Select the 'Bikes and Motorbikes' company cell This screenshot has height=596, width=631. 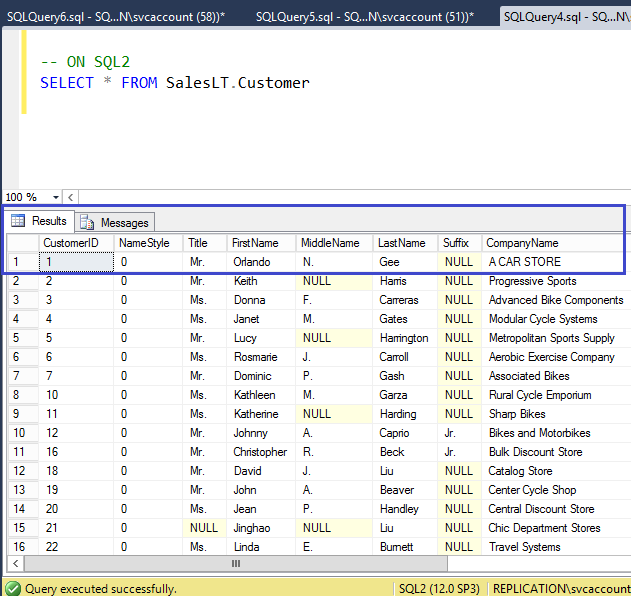pyautogui.click(x=539, y=433)
